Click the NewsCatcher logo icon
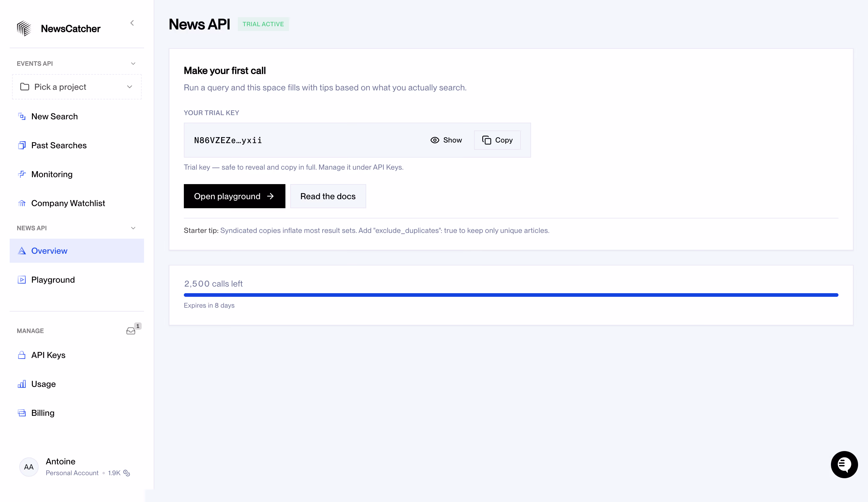Viewport: 868px width, 502px height. click(x=24, y=29)
